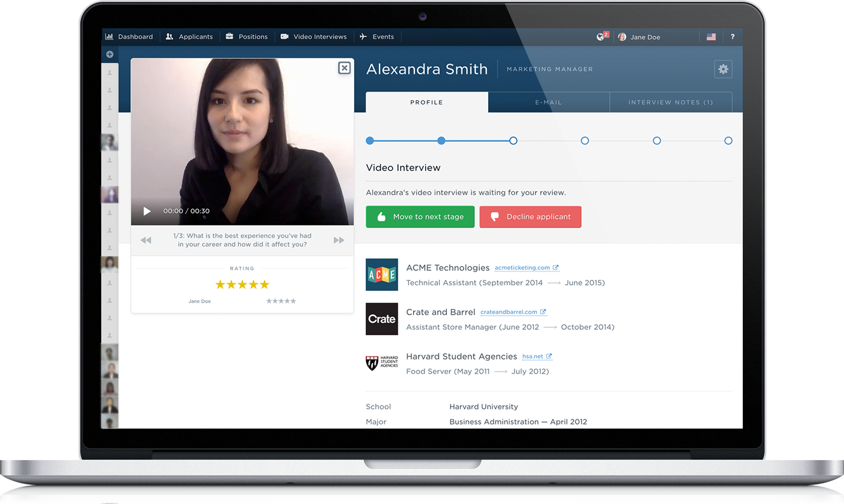844x504 pixels.
Task: Click Marketing Manager position label
Action: (x=550, y=69)
